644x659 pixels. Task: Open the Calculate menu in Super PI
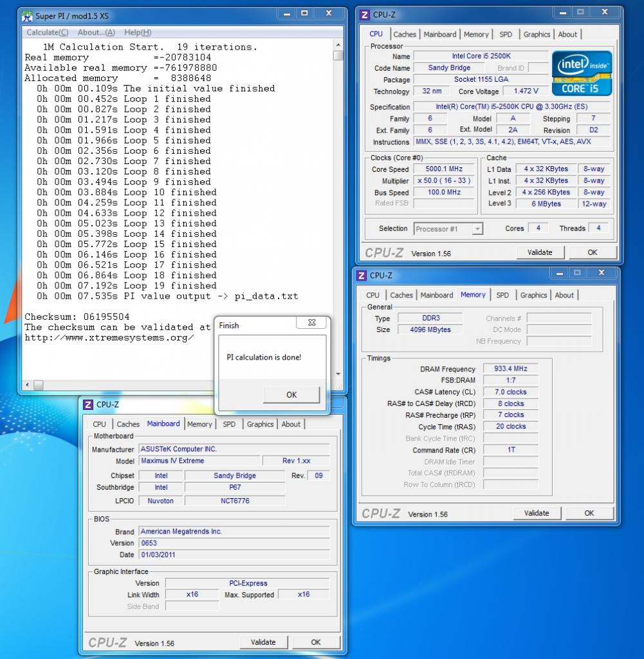click(x=47, y=32)
